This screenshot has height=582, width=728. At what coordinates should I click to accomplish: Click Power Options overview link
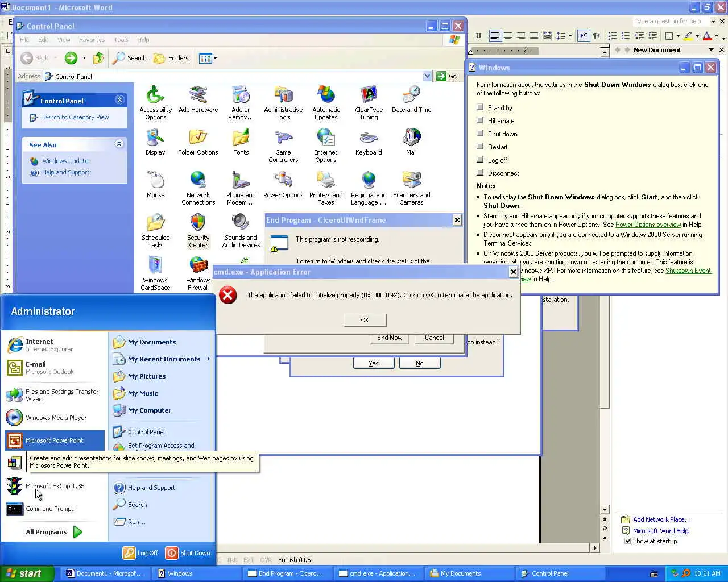pos(648,225)
